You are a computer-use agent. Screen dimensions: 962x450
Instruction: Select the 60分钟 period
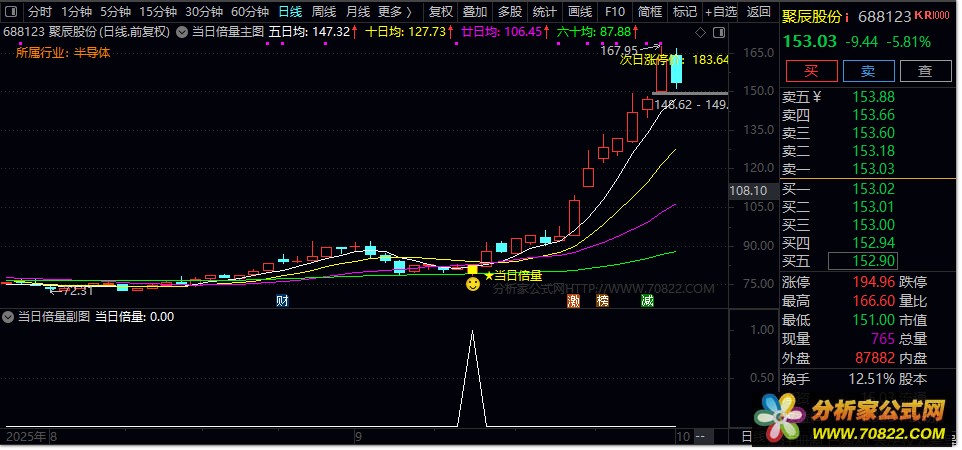(250, 11)
